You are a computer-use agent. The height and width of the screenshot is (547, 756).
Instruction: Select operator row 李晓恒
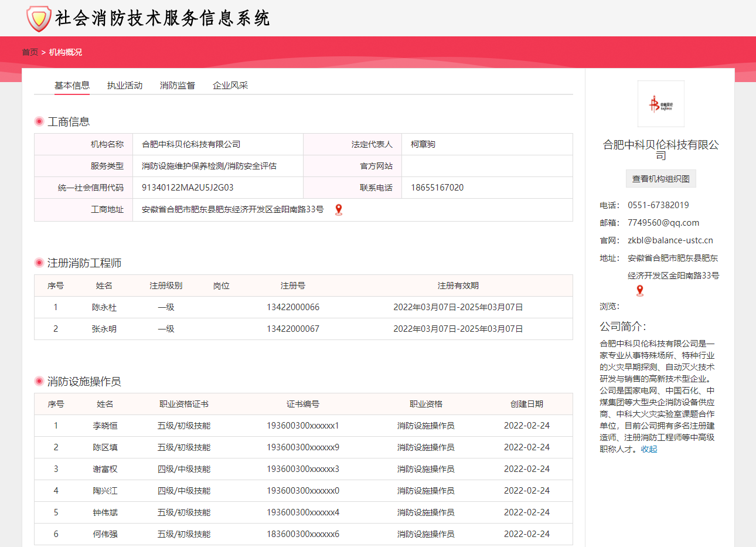click(105, 426)
